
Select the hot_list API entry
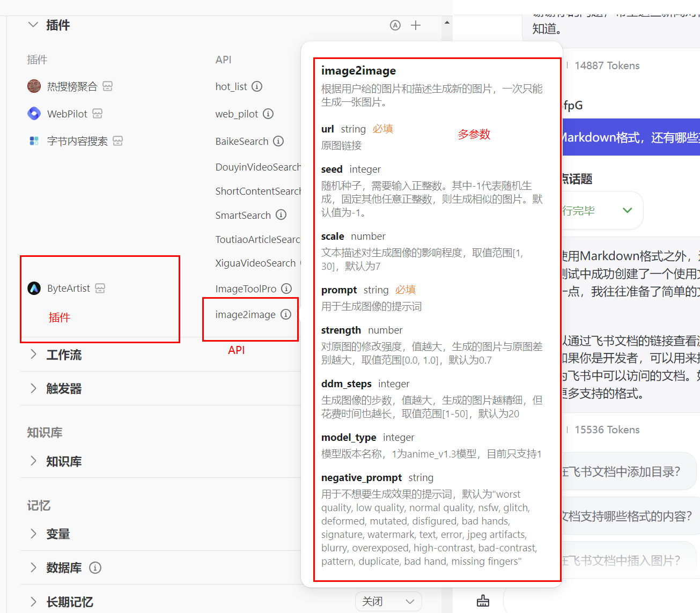coord(231,86)
